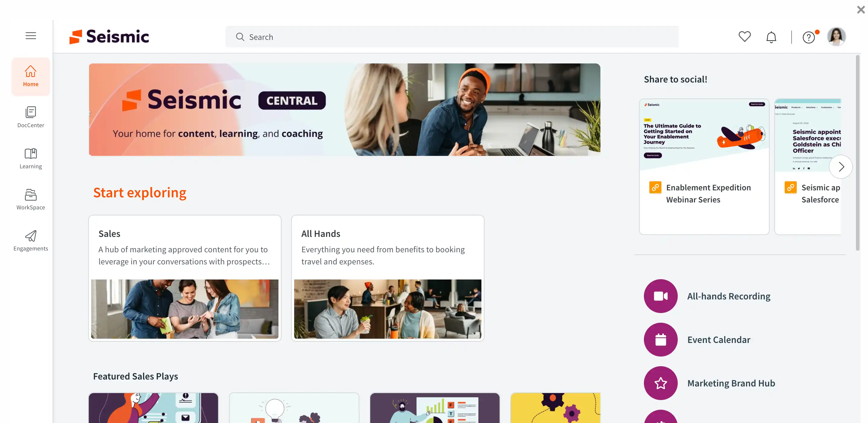Open the hamburger navigation menu

tap(31, 36)
